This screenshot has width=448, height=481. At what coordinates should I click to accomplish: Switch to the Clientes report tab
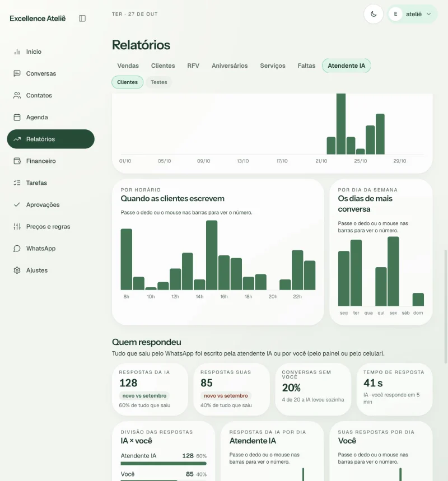click(x=163, y=66)
